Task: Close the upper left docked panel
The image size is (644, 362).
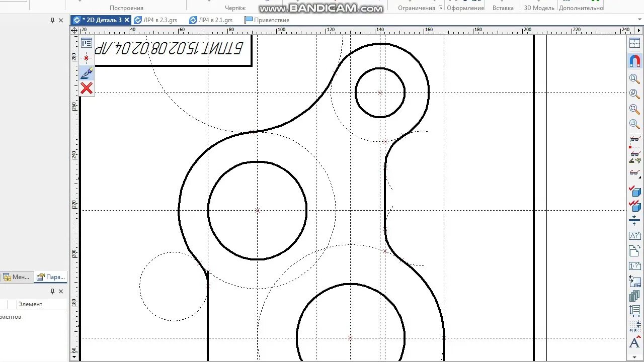Action: coord(61,21)
